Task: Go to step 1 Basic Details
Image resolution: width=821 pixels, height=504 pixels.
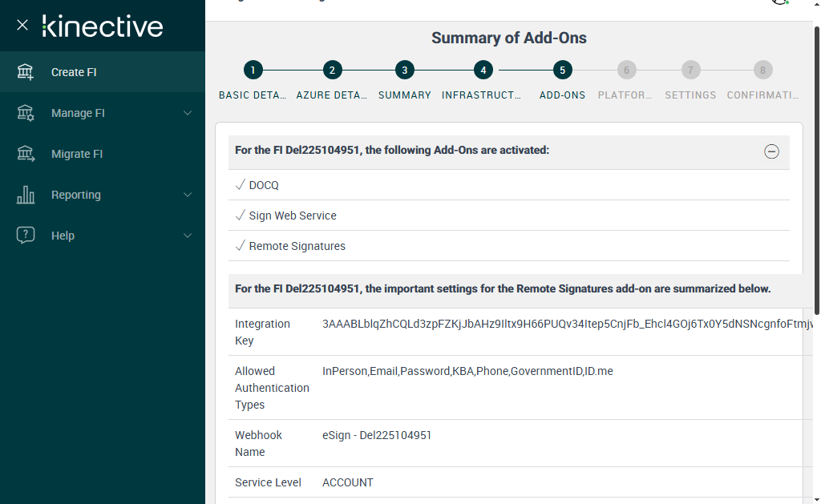Action: pos(253,71)
